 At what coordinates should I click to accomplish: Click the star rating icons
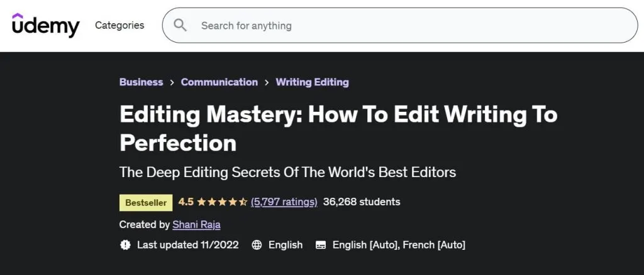(x=222, y=202)
